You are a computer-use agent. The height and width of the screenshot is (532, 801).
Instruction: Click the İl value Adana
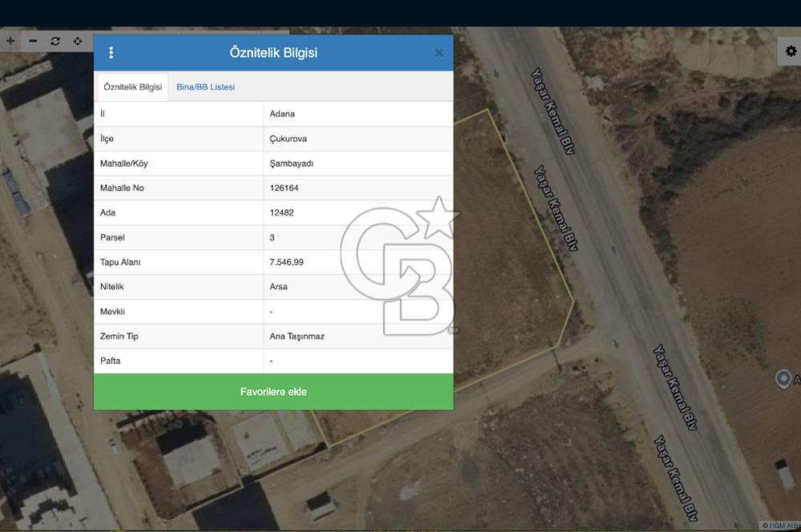click(282, 114)
